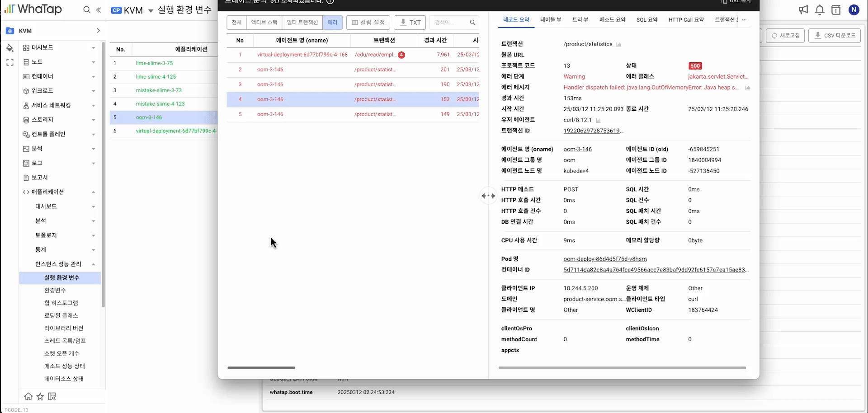Image resolution: width=868 pixels, height=413 pixels.
Task: Click the panel resize arrows handle
Action: (488, 196)
